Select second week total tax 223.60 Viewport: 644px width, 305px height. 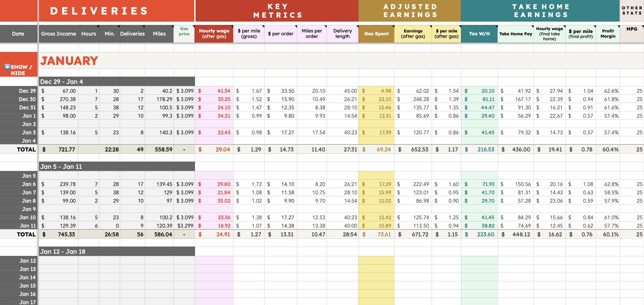click(x=479, y=234)
